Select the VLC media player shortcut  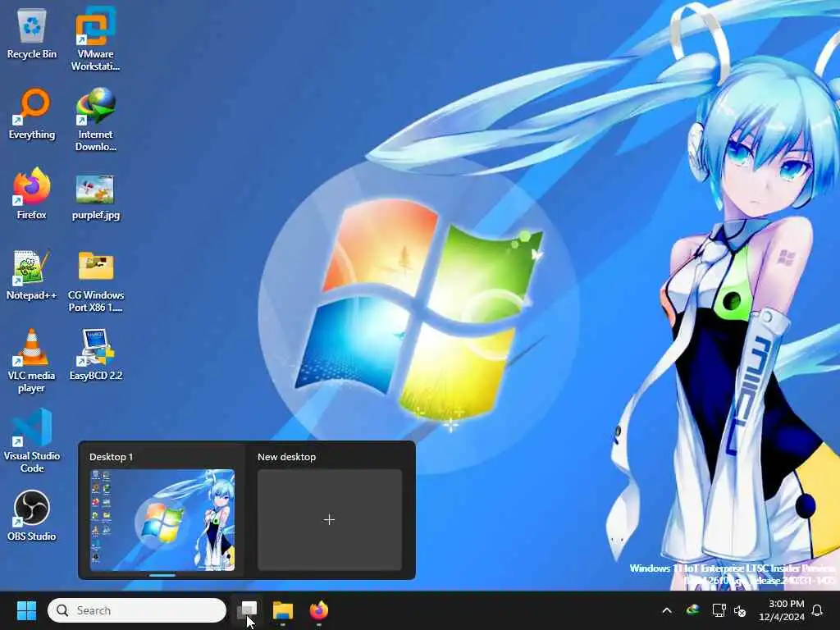coord(32,361)
